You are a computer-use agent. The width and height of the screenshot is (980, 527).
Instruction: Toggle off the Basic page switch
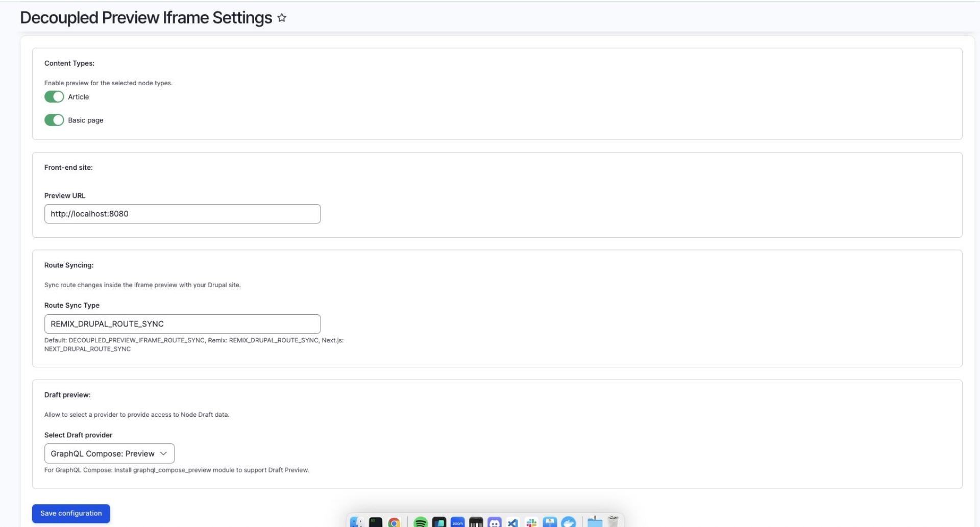54,120
